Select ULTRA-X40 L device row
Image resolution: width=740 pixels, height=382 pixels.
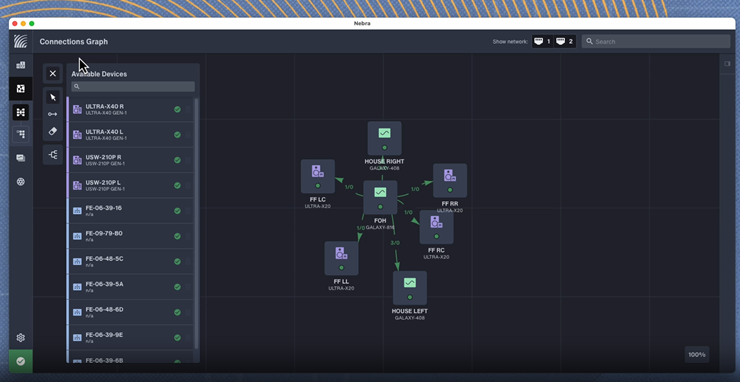(x=131, y=135)
